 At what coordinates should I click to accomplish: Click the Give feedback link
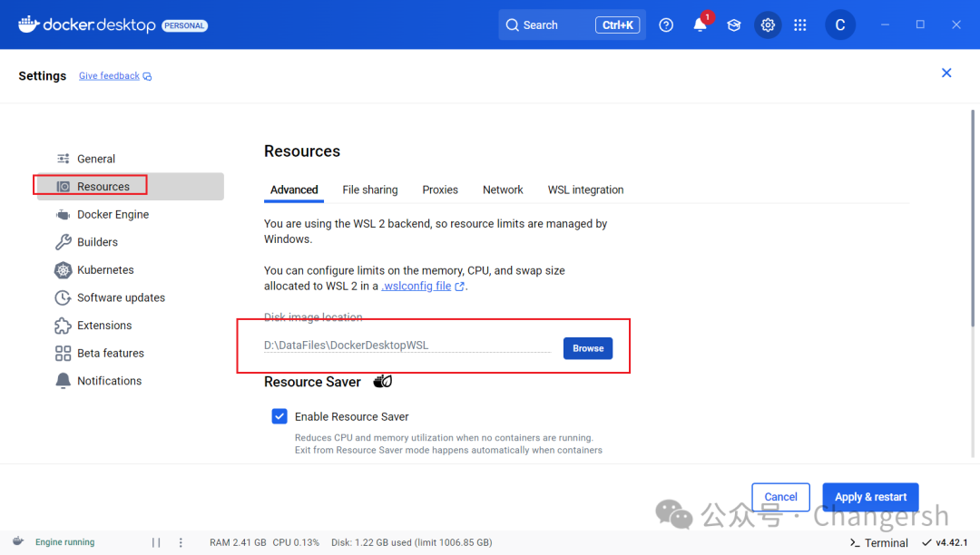point(110,76)
